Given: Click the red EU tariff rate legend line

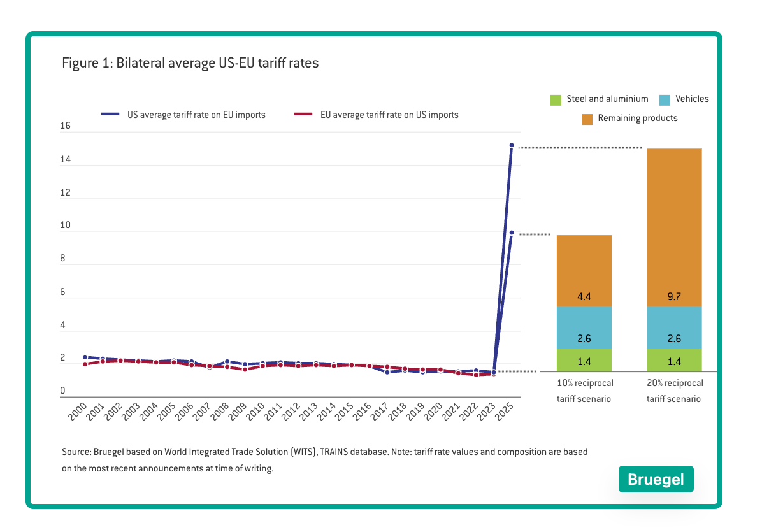Looking at the screenshot, I should tap(303, 114).
